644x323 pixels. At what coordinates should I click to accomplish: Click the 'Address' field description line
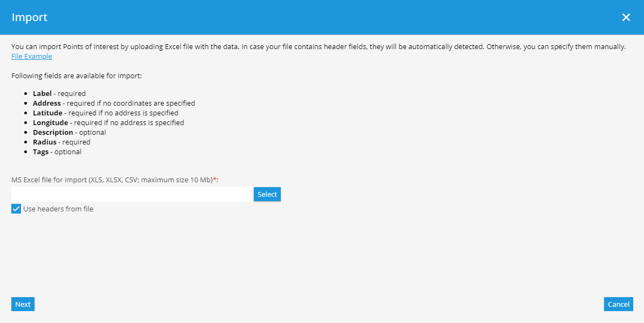point(114,103)
